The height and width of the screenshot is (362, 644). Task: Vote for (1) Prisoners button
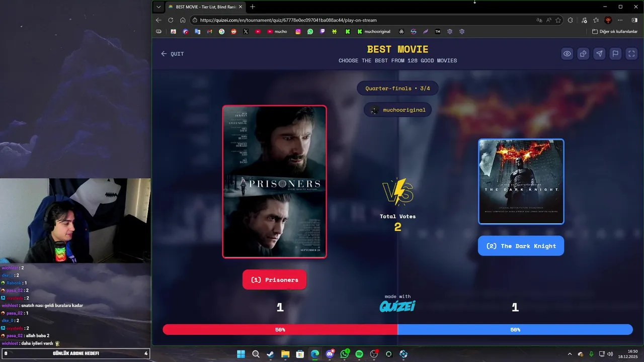click(x=275, y=280)
